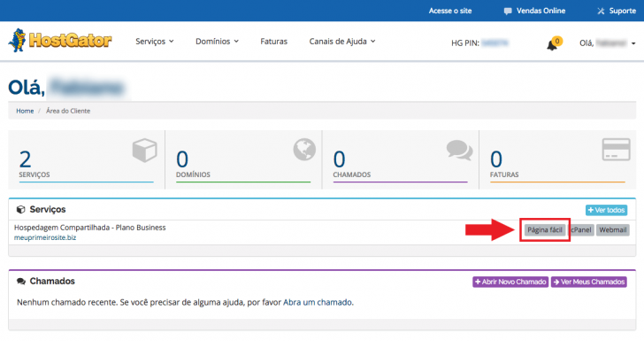Open the notifications bell icon

click(x=552, y=45)
